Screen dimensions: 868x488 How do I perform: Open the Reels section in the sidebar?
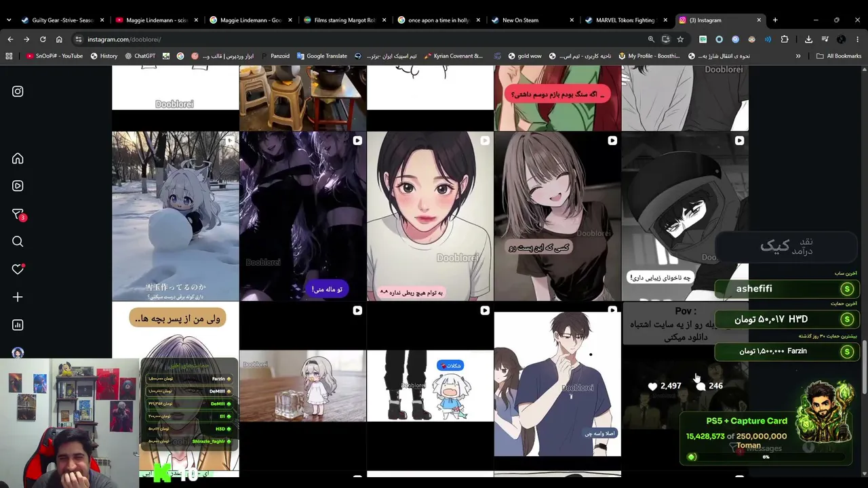pyautogui.click(x=18, y=186)
